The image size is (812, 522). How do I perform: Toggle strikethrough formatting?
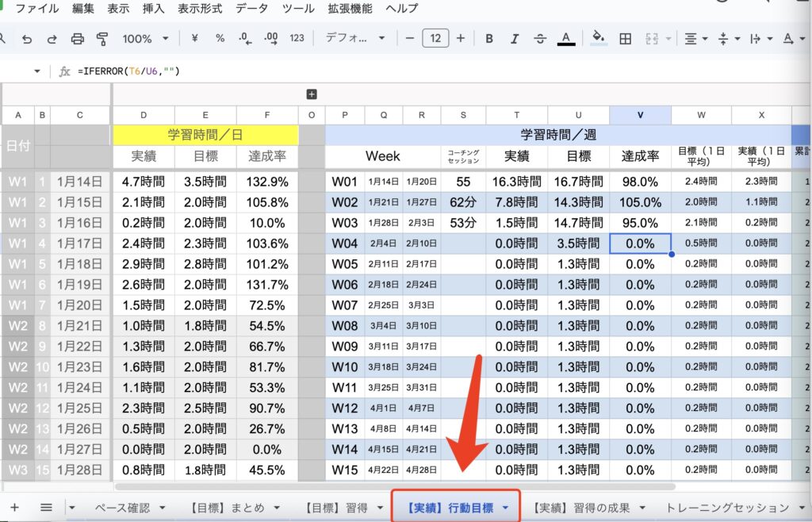[540, 39]
